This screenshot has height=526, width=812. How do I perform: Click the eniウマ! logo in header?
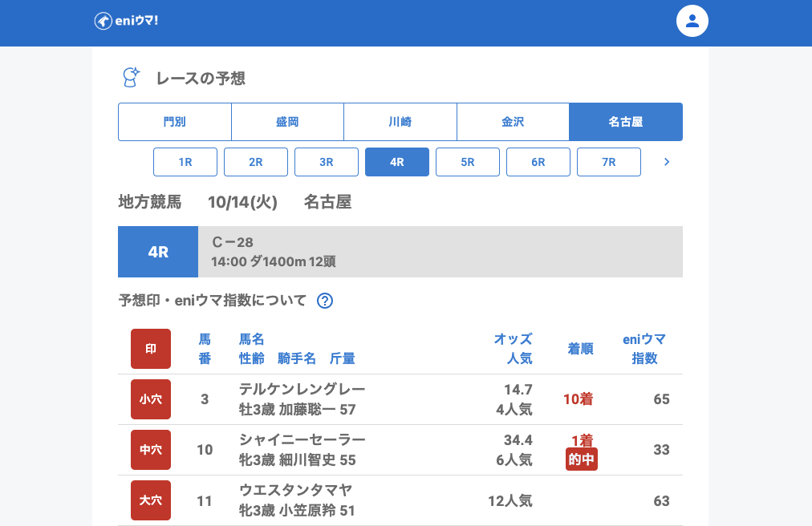[x=126, y=21]
